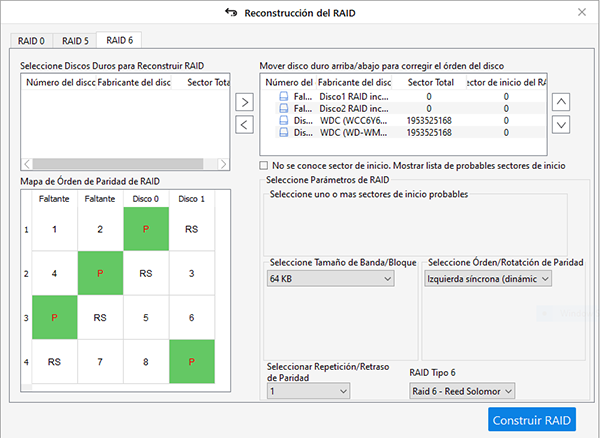Click cell 5 in the parity map

coord(146,318)
